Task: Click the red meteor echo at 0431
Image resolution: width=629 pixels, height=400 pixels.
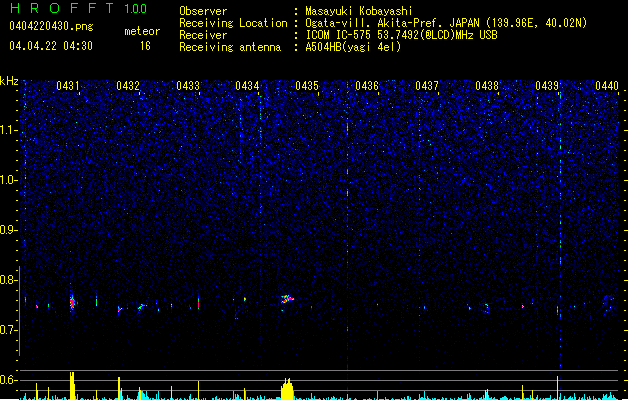Action: (72, 303)
